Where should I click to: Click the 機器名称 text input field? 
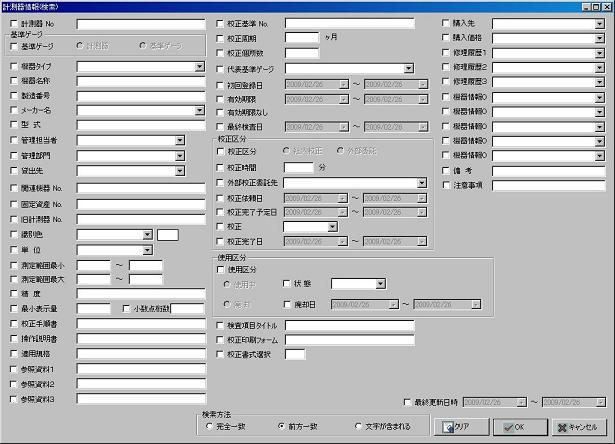click(x=141, y=81)
